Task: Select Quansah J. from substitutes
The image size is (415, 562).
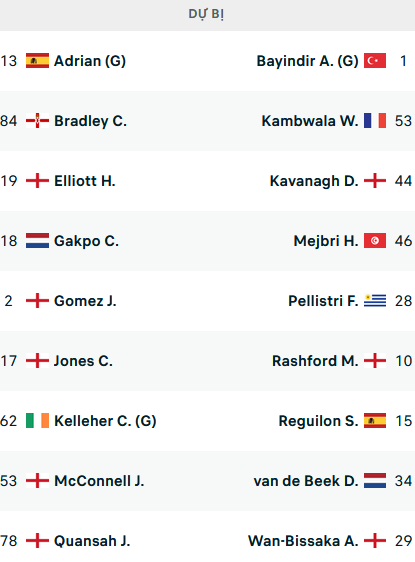Action: coord(92,541)
